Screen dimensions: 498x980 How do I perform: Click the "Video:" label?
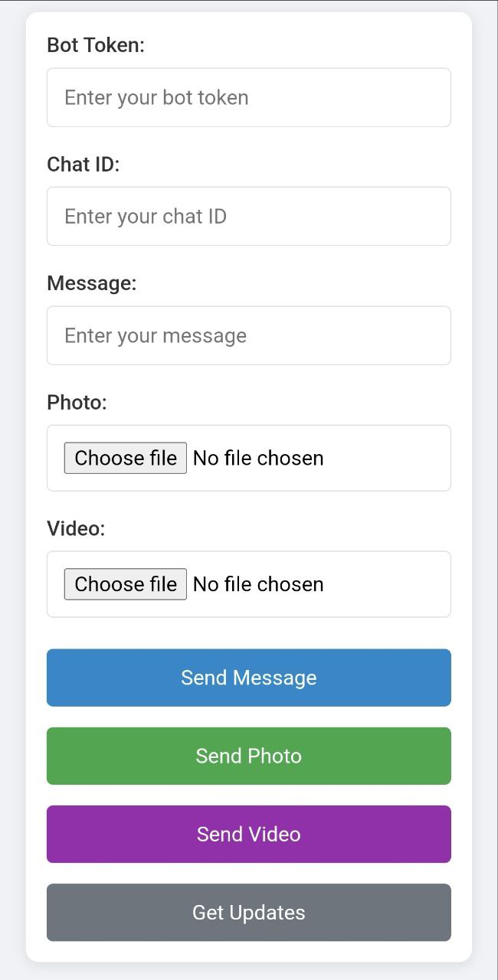coord(76,528)
